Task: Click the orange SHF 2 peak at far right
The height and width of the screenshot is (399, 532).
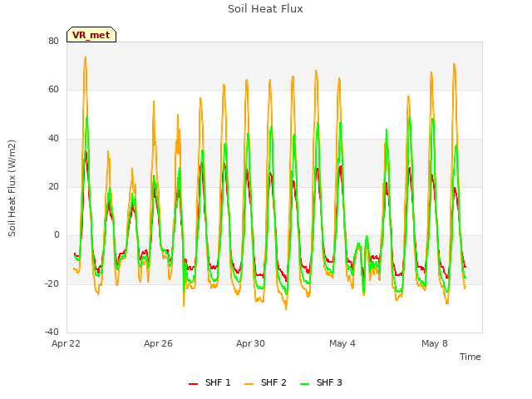Action: coord(454,64)
